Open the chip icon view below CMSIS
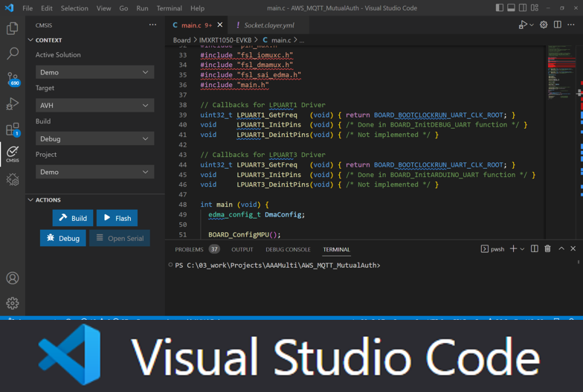This screenshot has width=583, height=392. [12, 180]
